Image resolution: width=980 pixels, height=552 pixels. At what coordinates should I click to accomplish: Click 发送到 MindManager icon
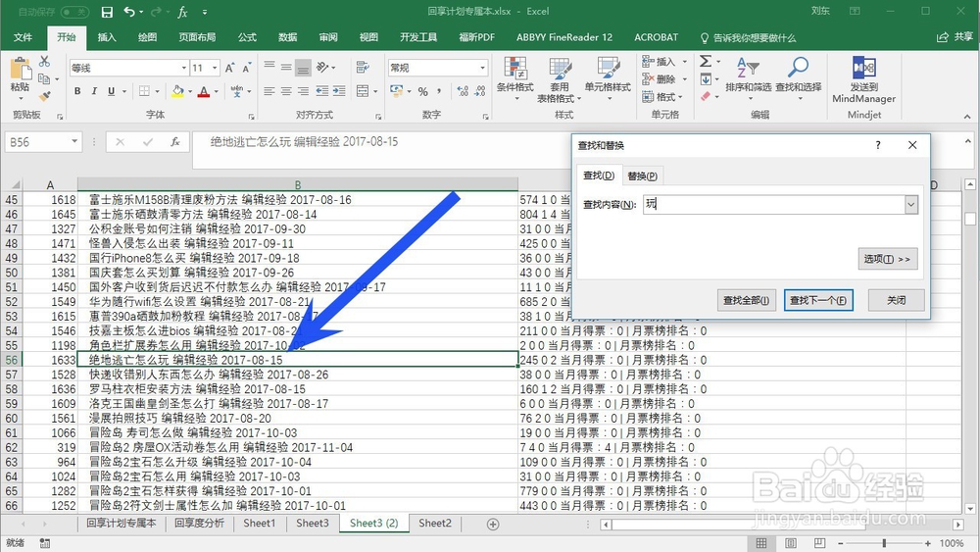tap(863, 79)
